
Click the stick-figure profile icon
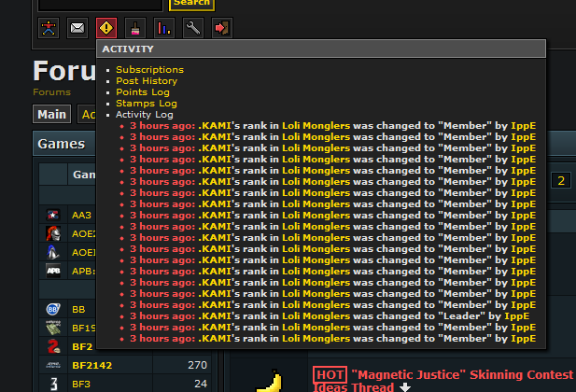[x=49, y=28]
